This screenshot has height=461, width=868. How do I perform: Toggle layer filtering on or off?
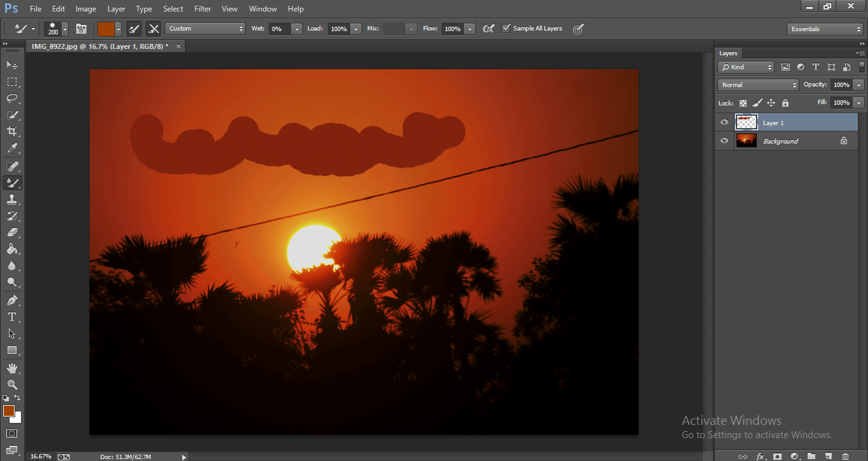click(862, 67)
